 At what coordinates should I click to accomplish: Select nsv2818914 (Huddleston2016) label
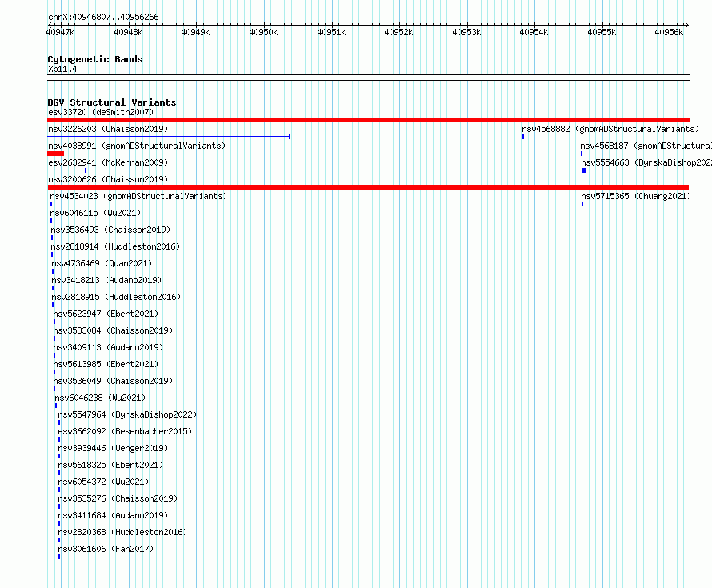click(115, 246)
